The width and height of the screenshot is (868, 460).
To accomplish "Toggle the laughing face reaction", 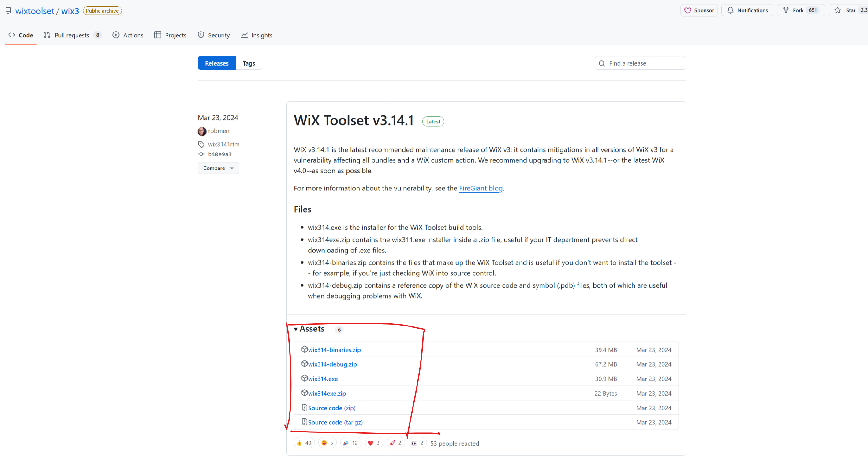I will [324, 443].
